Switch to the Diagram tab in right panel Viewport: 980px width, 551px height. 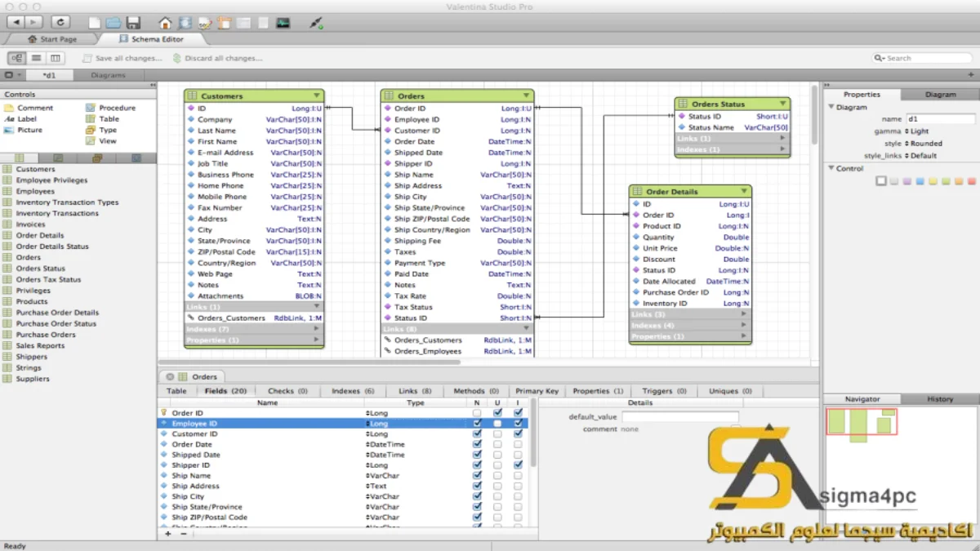coord(940,95)
